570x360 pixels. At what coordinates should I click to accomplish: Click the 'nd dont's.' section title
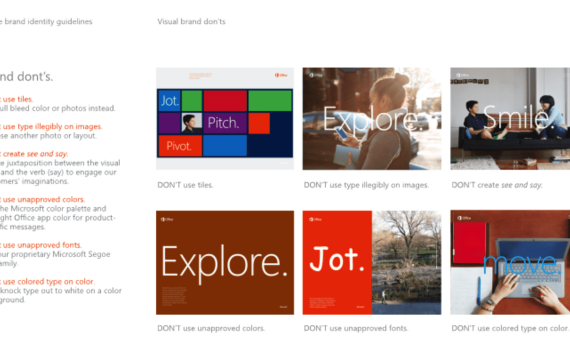27,76
